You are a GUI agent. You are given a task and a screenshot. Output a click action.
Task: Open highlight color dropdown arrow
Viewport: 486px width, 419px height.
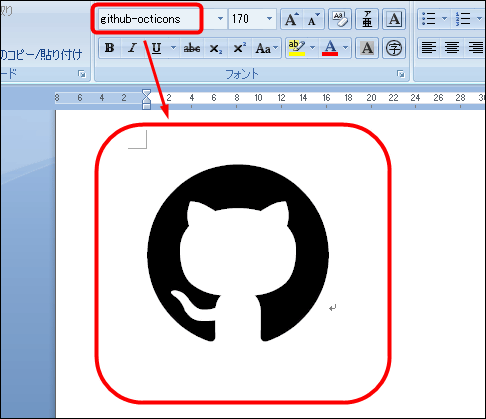click(312, 48)
